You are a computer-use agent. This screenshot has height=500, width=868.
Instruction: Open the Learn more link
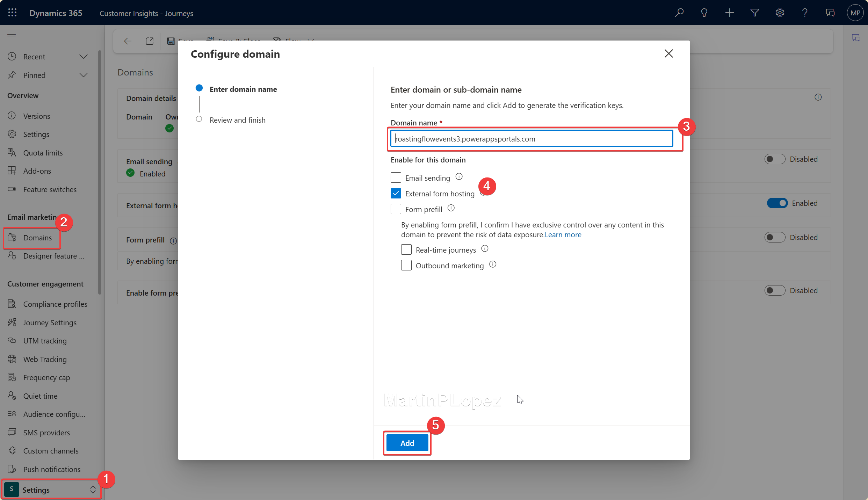pos(563,235)
